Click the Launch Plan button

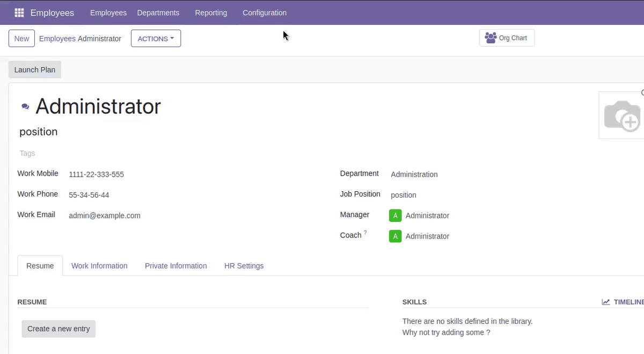pos(35,70)
